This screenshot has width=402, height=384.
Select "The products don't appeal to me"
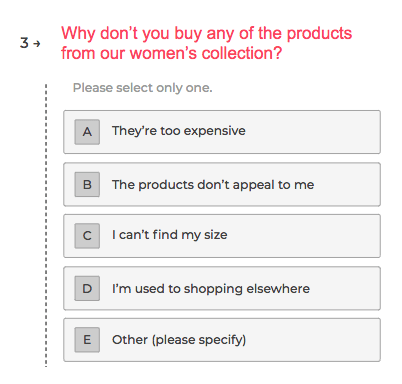pyautogui.click(x=213, y=185)
